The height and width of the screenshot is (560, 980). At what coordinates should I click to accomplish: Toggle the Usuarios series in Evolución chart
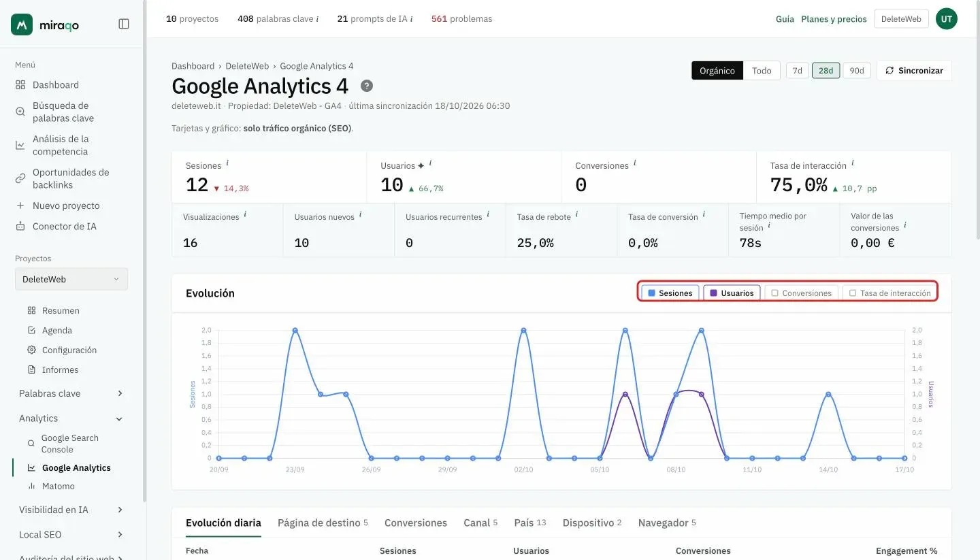[732, 293]
